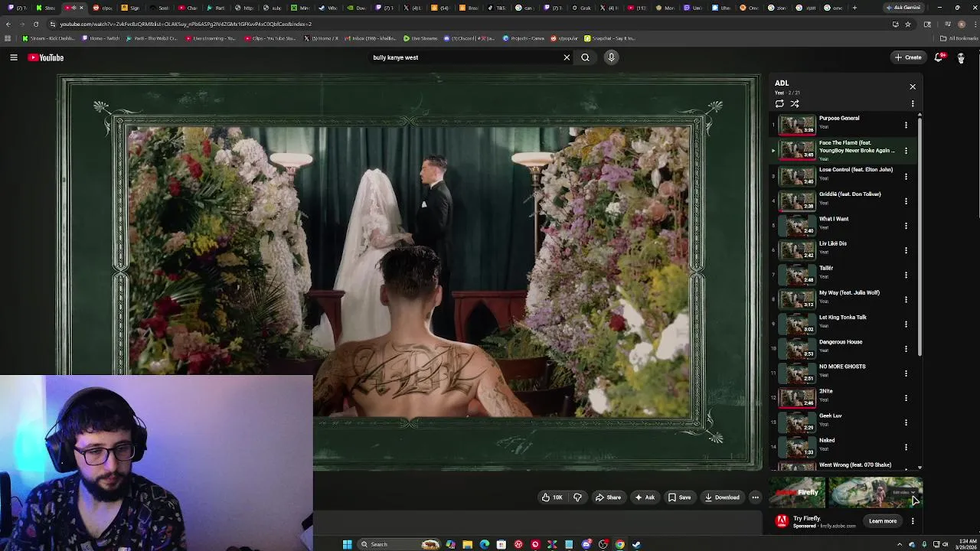Open options for 'What I Want'

click(906, 225)
